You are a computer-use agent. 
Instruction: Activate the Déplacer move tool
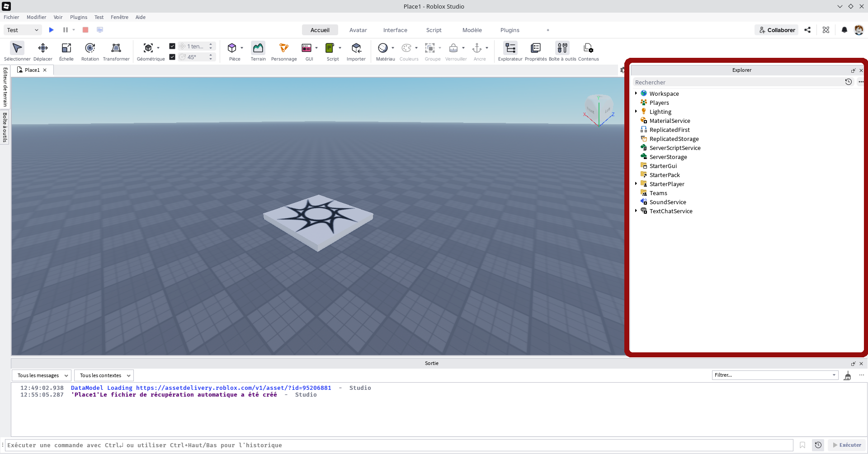pos(43,51)
